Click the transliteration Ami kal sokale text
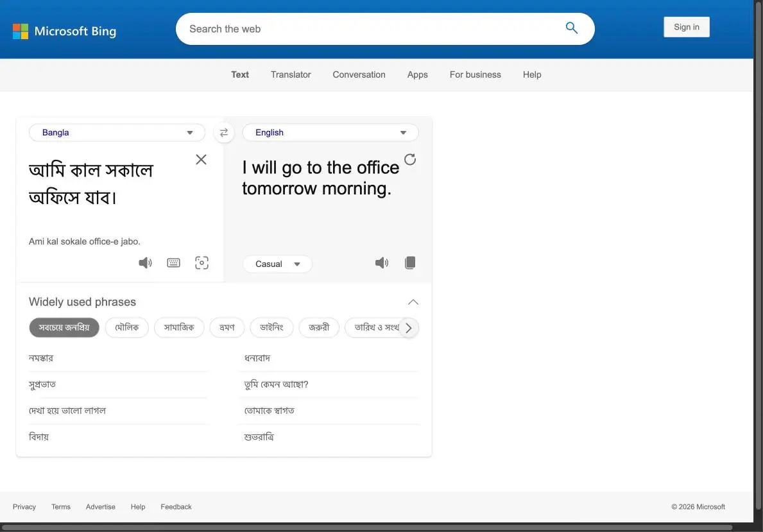Viewport: 763px width, 532px height. pyautogui.click(x=85, y=241)
